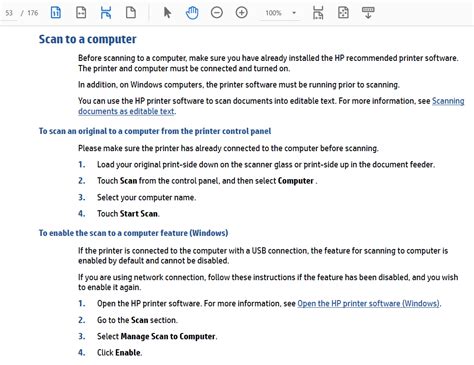Click the 'Select Manage Scan to Computer.' step
The width and height of the screenshot is (474, 365).
(157, 336)
